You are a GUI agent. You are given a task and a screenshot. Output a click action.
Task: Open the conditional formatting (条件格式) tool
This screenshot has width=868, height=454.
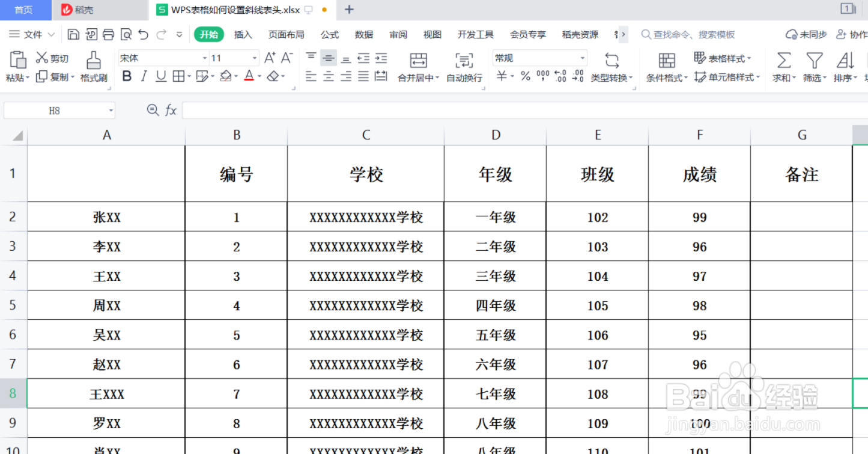666,67
